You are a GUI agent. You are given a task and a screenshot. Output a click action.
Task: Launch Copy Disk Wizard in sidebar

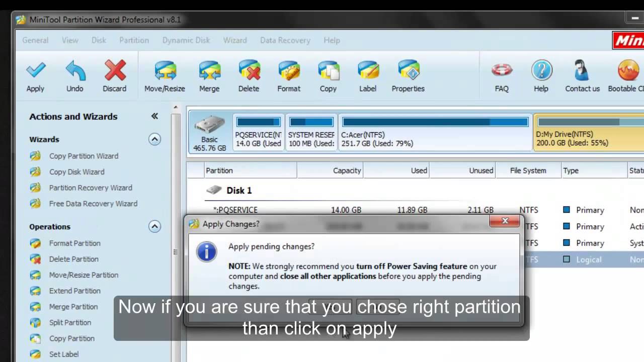click(x=76, y=172)
